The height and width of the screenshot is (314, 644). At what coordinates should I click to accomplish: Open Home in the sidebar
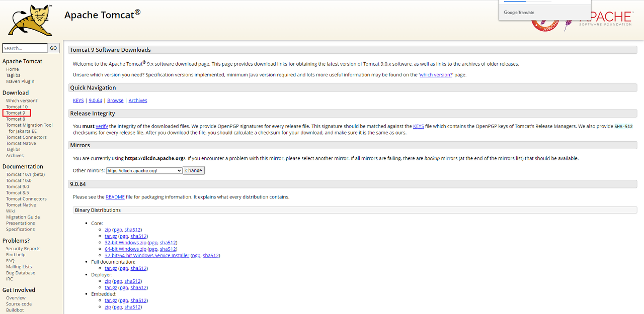click(13, 69)
